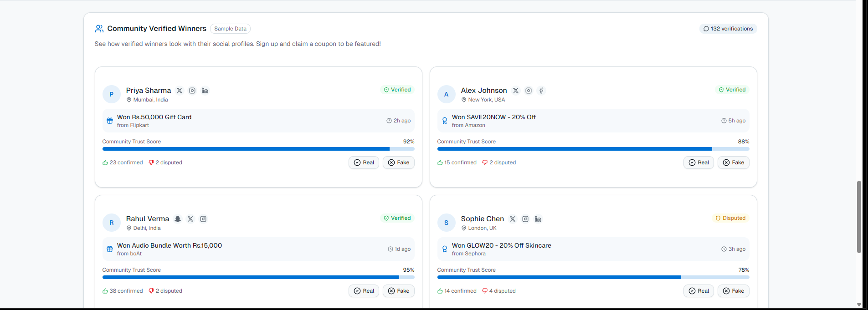Click the gift icon beside Flipkart prize
The image size is (868, 310).
[x=110, y=121]
